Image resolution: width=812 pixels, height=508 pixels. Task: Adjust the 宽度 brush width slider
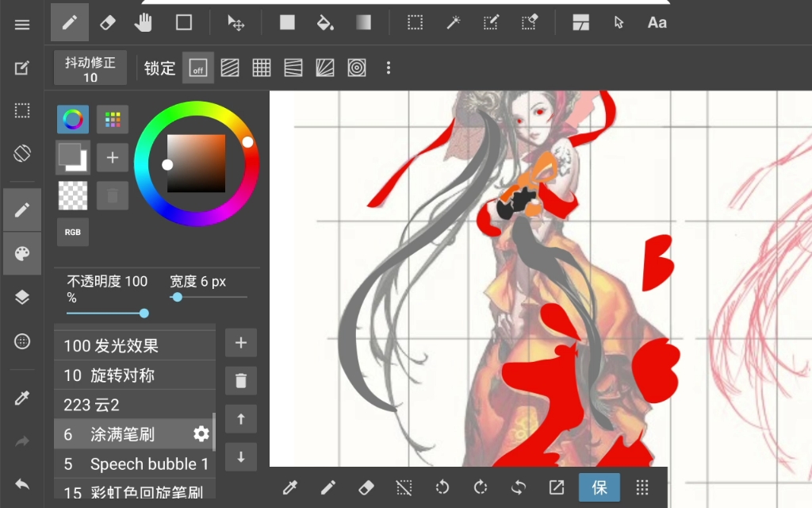point(209,297)
